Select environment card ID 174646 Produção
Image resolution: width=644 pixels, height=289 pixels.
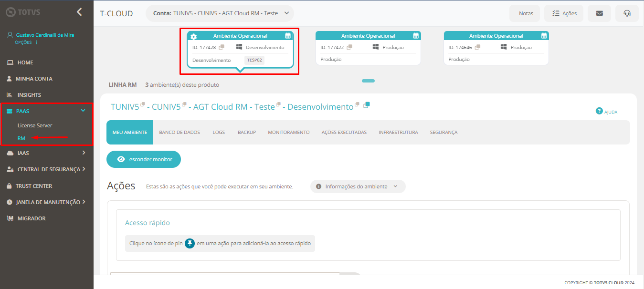point(496,48)
